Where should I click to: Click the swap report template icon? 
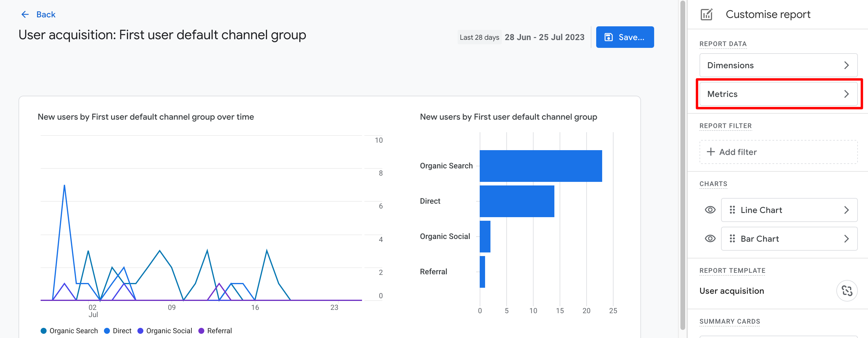(x=846, y=290)
